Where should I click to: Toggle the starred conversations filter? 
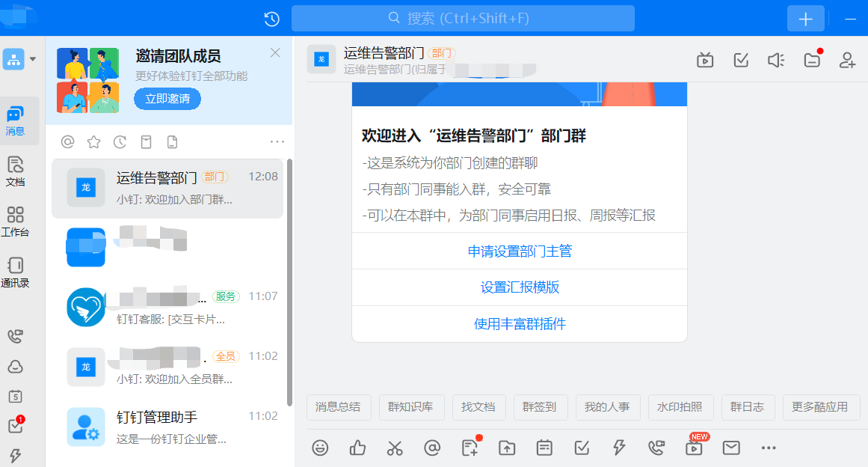[x=93, y=141]
